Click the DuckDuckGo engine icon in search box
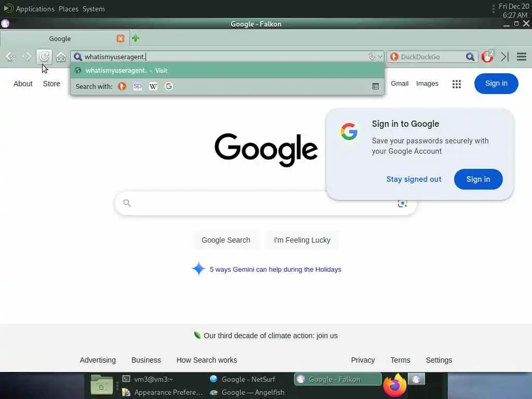Viewport: 532px width, 399px height. (x=394, y=57)
